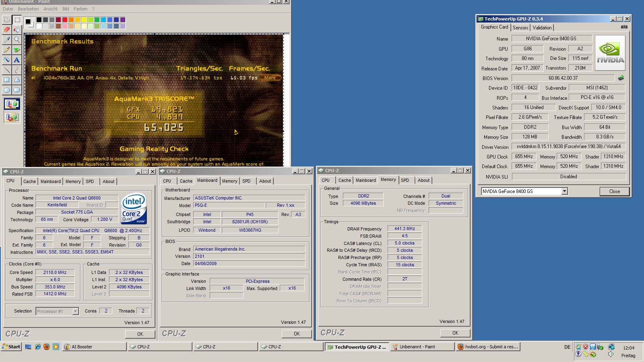
Task: Open the Ansicht menu in Paint
Action: point(51,9)
